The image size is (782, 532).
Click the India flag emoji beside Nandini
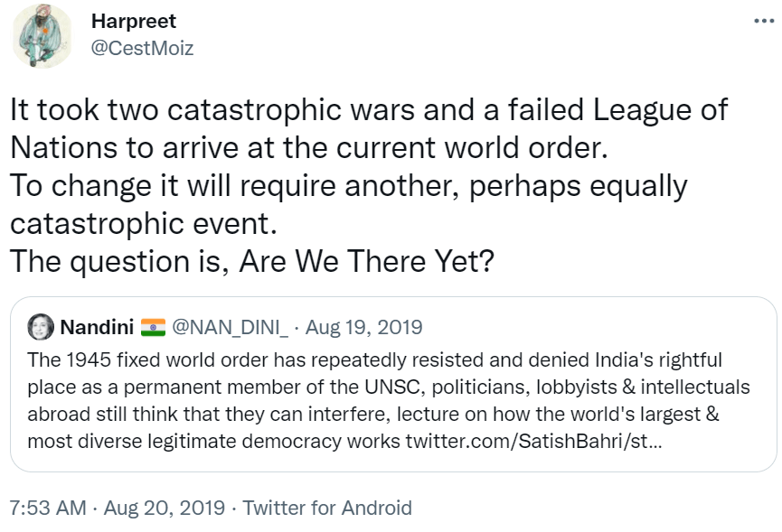click(154, 326)
